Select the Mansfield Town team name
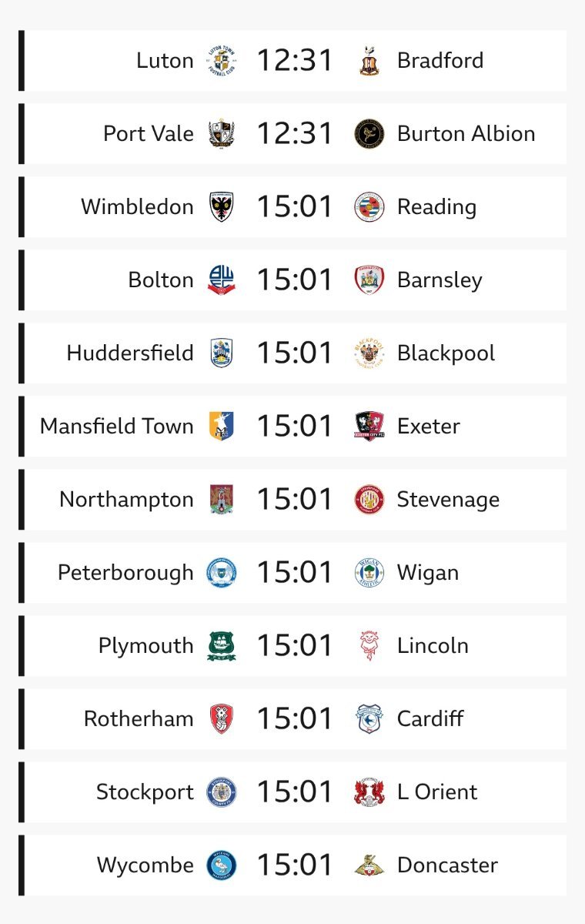The width and height of the screenshot is (585, 924). pos(117,427)
